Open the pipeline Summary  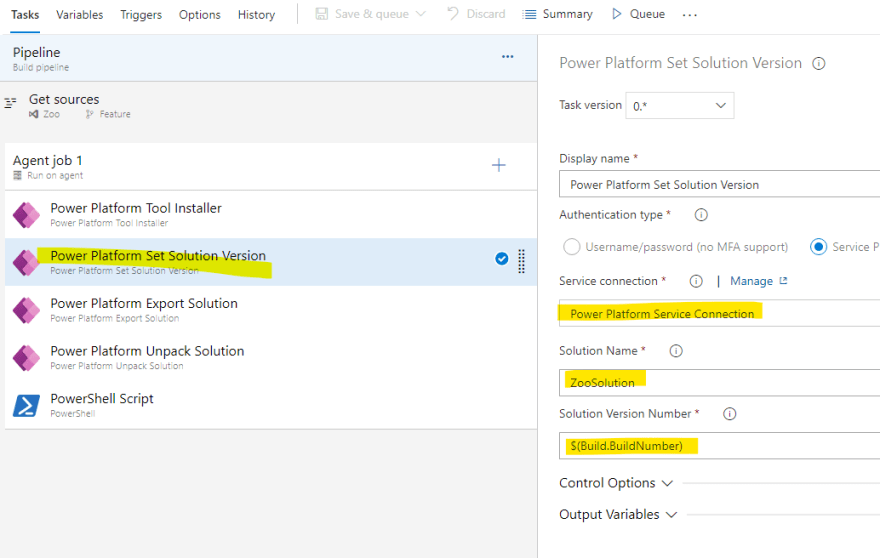pos(557,14)
